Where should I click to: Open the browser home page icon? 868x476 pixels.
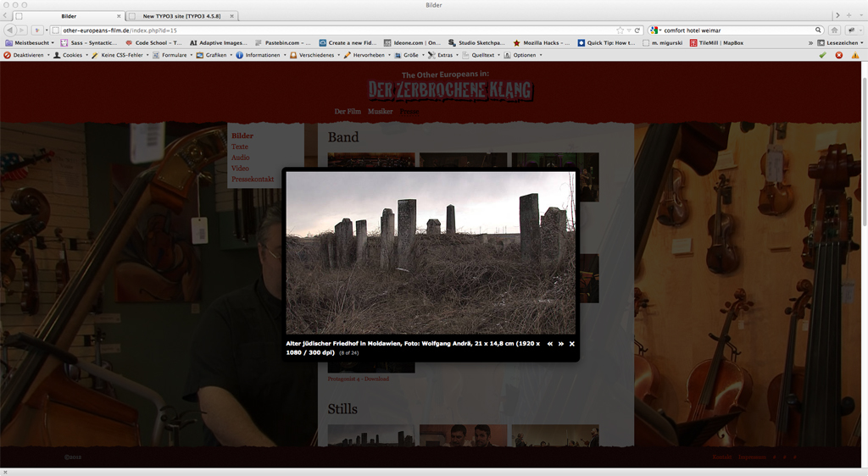tap(835, 30)
